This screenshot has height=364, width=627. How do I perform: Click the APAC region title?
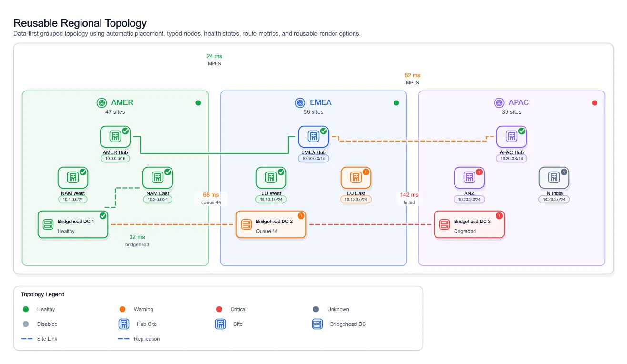click(x=518, y=102)
